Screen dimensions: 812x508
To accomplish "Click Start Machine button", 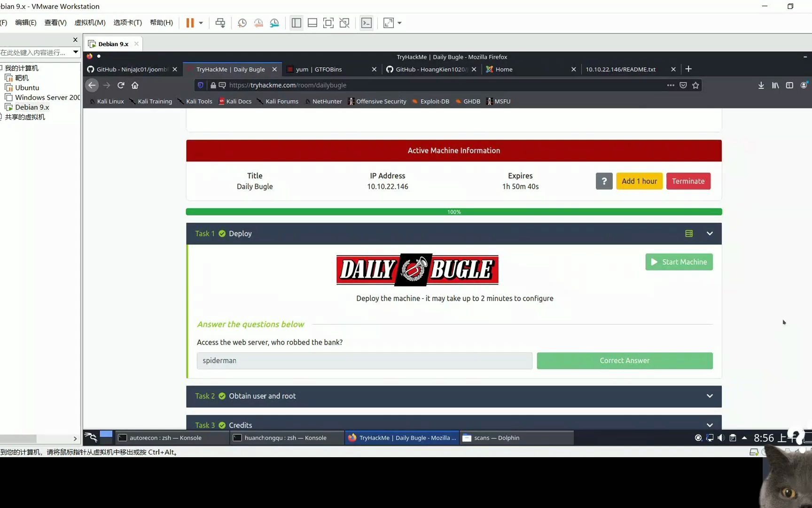I will click(679, 262).
